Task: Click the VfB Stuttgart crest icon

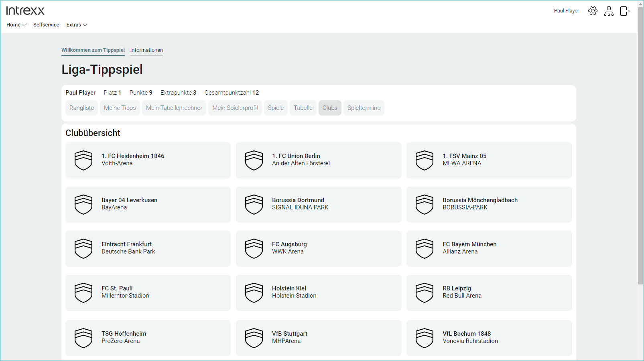Action: coord(254,338)
